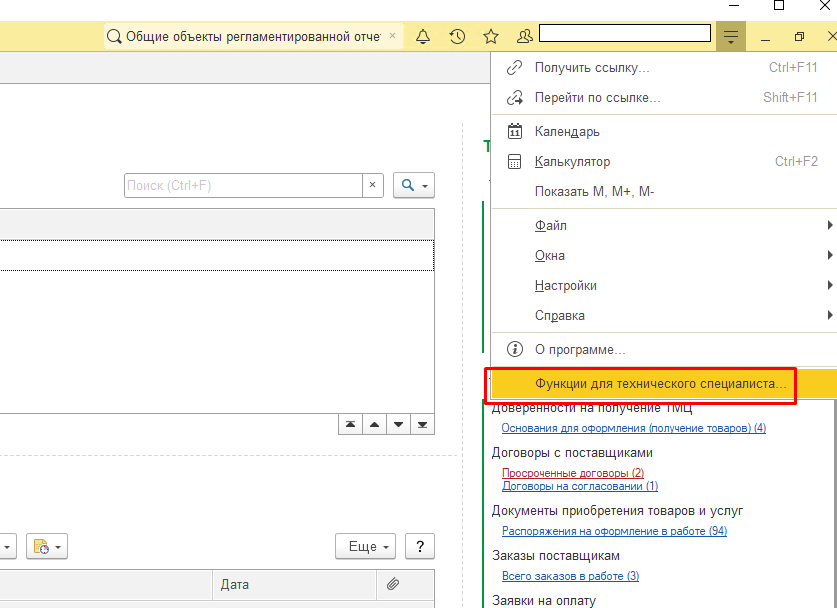This screenshot has width=837, height=608.
Task: Click the paperclip attachment column header
Action: coord(393,584)
